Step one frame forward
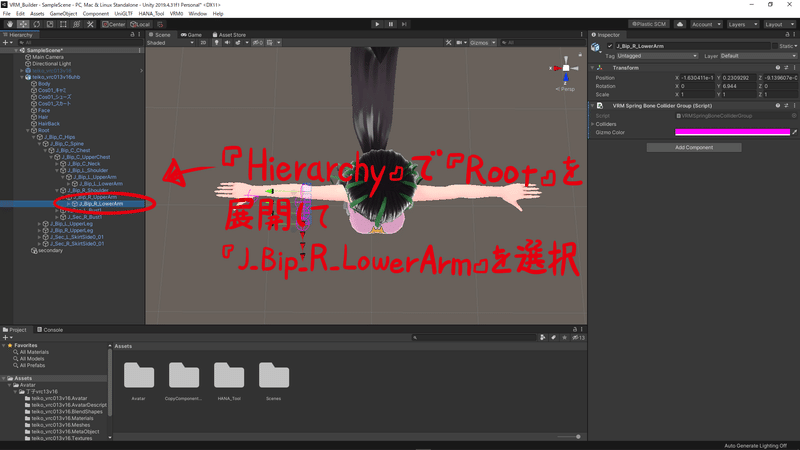The image size is (800, 450). pyautogui.click(x=404, y=24)
